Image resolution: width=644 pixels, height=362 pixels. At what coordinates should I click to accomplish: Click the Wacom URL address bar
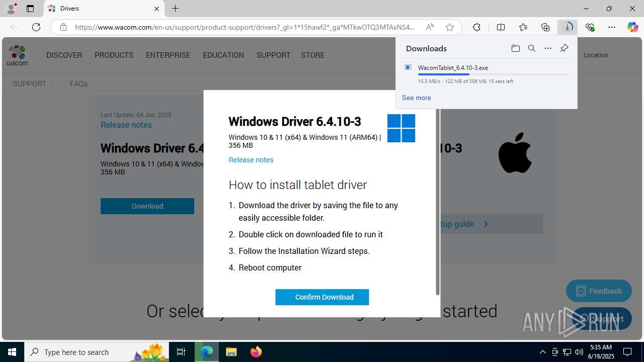coord(245,27)
